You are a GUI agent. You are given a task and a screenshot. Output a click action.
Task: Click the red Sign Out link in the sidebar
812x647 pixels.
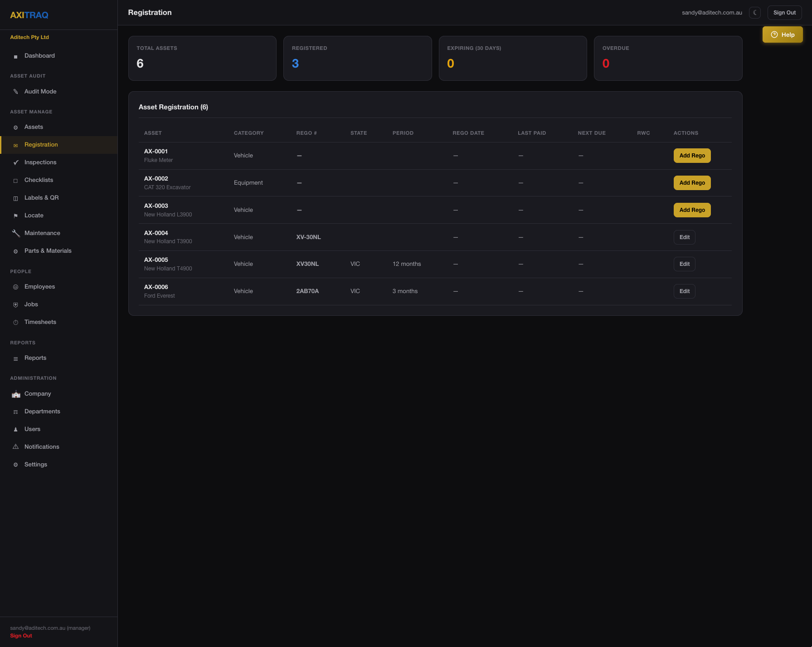[21, 636]
